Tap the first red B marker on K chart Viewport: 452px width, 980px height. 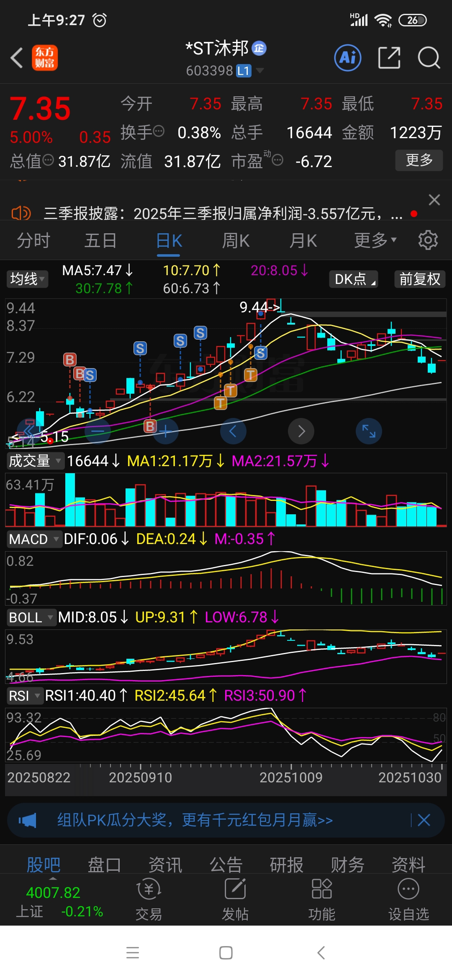coord(70,359)
